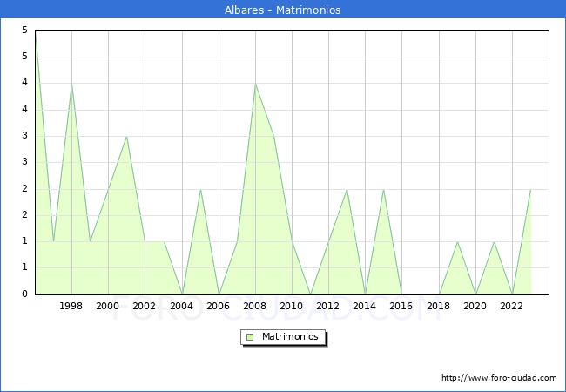
Task: Select the 2002 x-axis year label
Action: click(144, 306)
